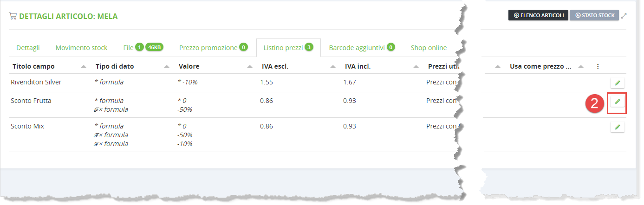This screenshot has height=205, width=644.
Task: Click the shopping cart icon in title
Action: pyautogui.click(x=13, y=16)
